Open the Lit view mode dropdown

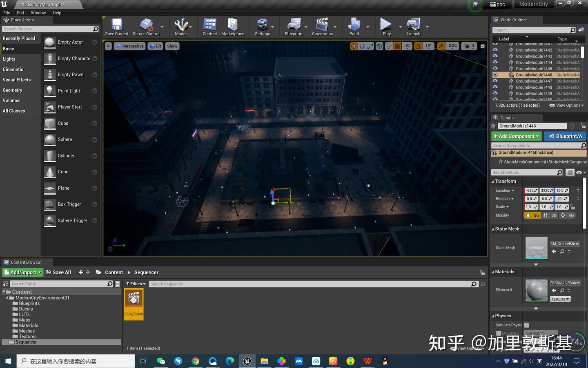(155, 46)
